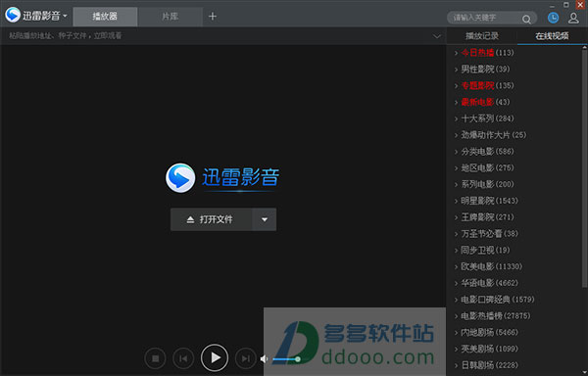Click the 打开文件 button
Viewport: 588px width, 376px height.
[211, 219]
